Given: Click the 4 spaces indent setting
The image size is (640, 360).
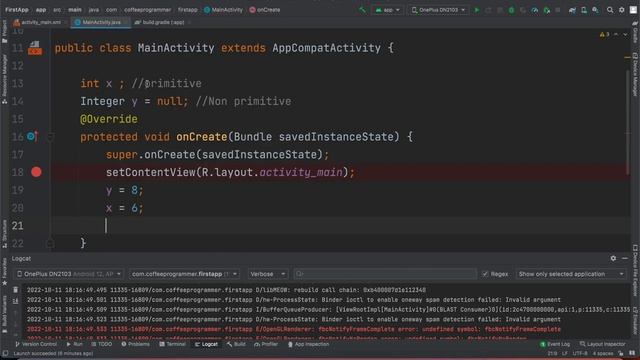Looking at the screenshot, I should [602, 353].
